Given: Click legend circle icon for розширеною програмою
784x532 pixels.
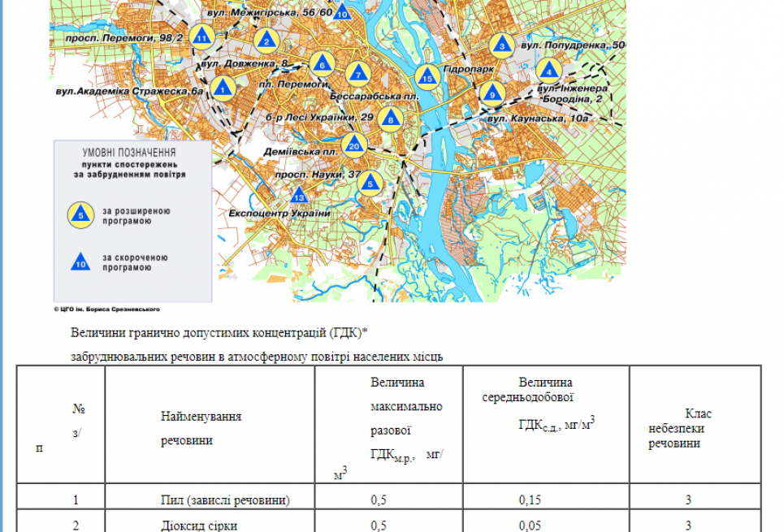Looking at the screenshot, I should pyautogui.click(x=80, y=214).
